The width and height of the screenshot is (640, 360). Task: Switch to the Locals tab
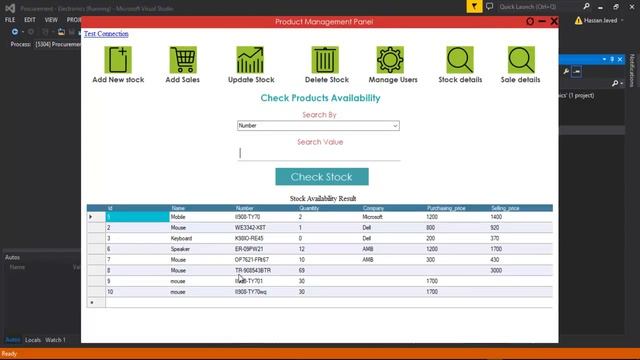click(x=33, y=340)
